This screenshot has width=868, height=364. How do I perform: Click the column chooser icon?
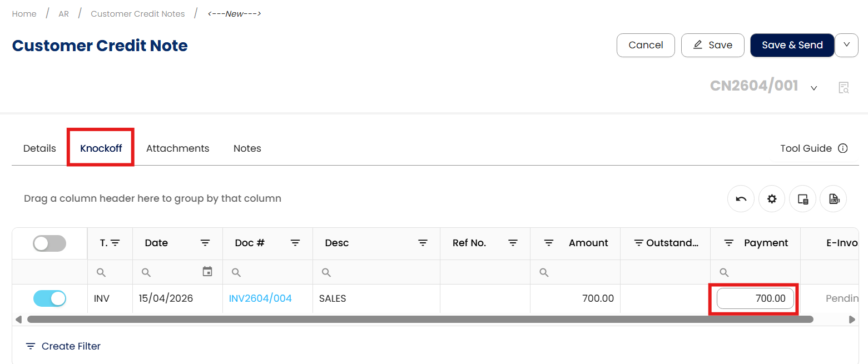pyautogui.click(x=802, y=199)
